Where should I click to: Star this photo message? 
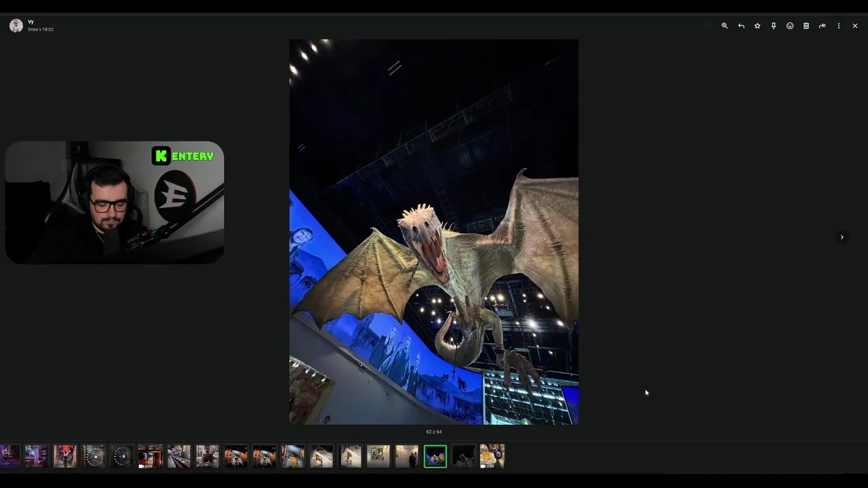pyautogui.click(x=757, y=26)
